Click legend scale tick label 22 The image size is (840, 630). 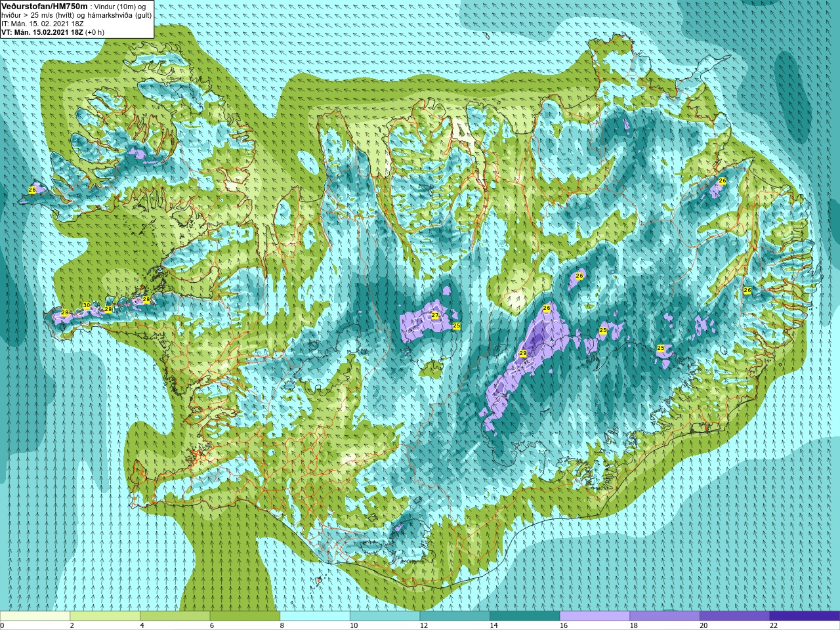[774, 625]
